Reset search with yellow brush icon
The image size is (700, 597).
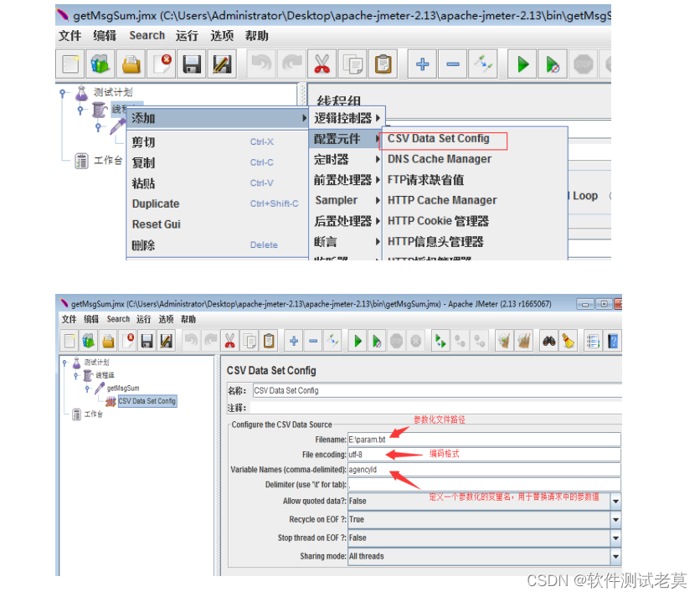coord(569,341)
